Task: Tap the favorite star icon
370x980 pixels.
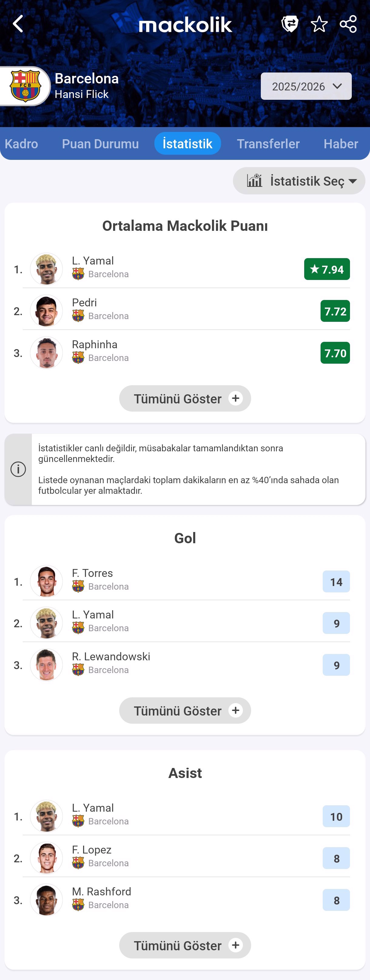Action: 319,24
